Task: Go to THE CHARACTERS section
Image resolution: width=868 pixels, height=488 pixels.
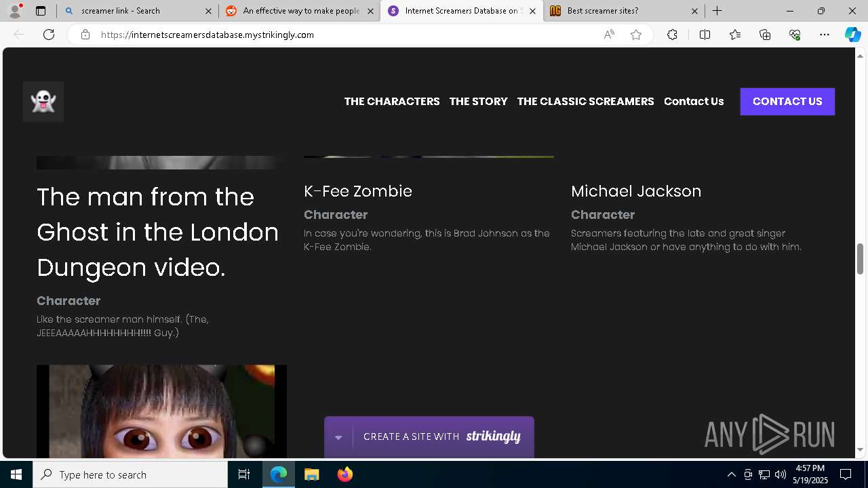Action: coord(392,102)
